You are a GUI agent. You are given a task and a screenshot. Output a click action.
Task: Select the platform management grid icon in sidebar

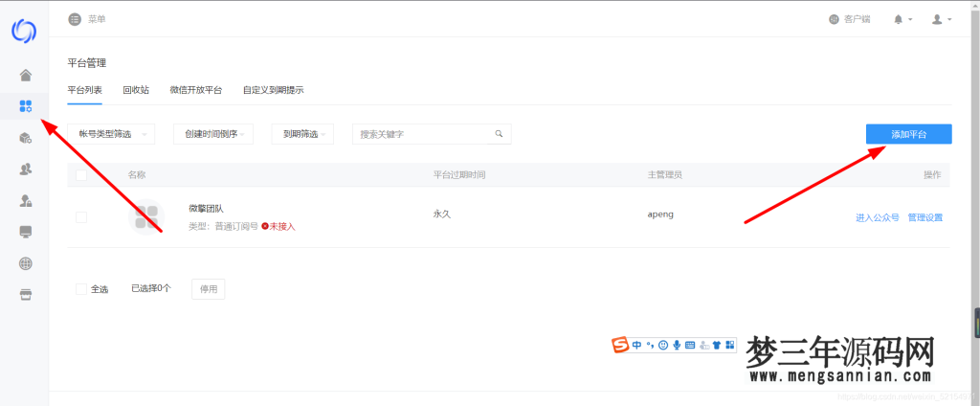26,105
